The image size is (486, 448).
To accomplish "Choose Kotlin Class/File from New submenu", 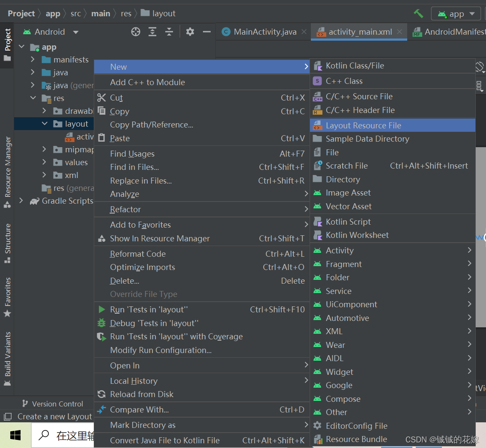I will [x=392, y=66].
